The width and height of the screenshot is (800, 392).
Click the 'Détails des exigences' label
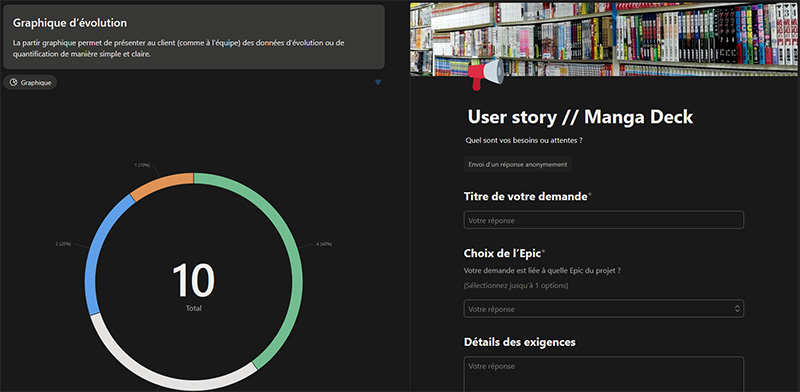coord(519,342)
